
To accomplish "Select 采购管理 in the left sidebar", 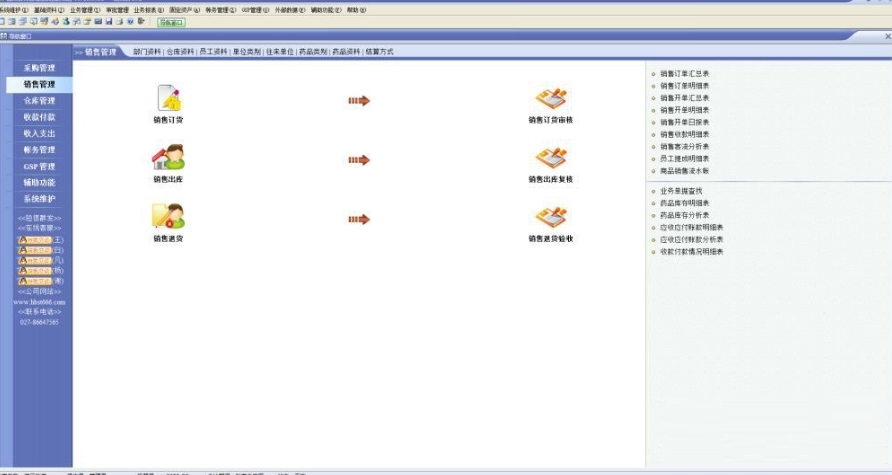I will pos(39,68).
